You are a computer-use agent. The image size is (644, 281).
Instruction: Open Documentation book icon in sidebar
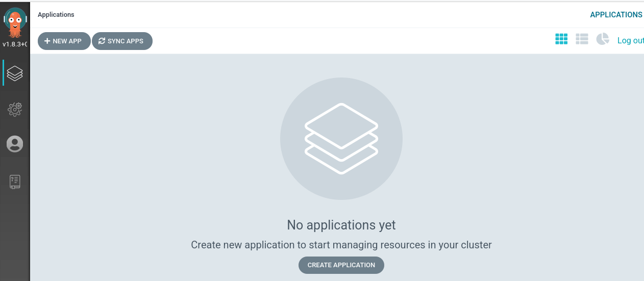point(15,182)
